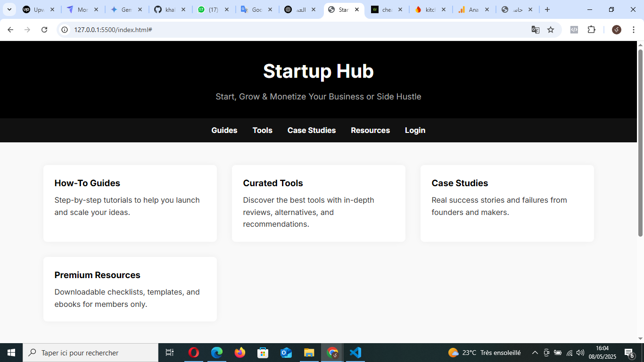Click the address bar URL field

[x=283, y=30]
